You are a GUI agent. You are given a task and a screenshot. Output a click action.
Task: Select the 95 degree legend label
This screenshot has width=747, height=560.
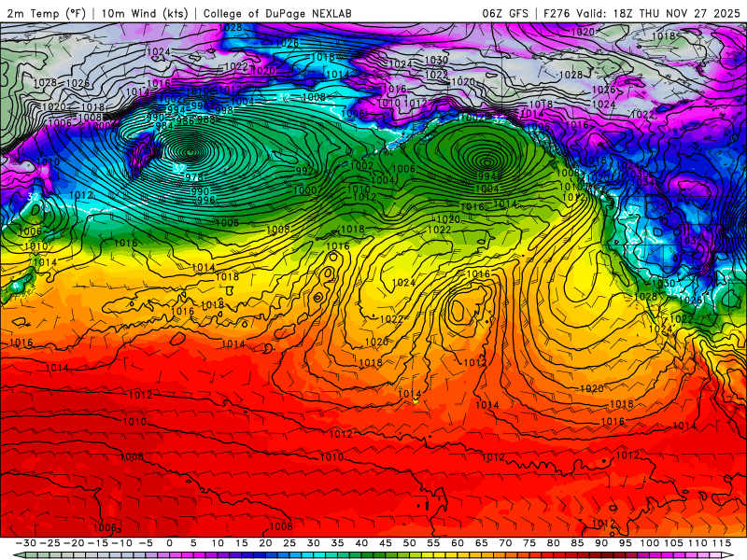625,543
